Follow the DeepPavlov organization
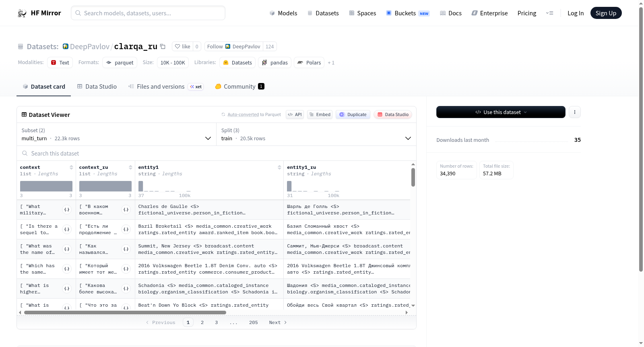644x347 pixels. coord(234,46)
